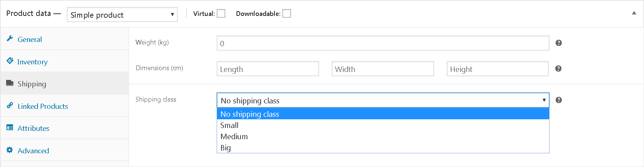Click the Dimensions help question-mark icon
This screenshot has width=644, height=167.
[x=558, y=69]
